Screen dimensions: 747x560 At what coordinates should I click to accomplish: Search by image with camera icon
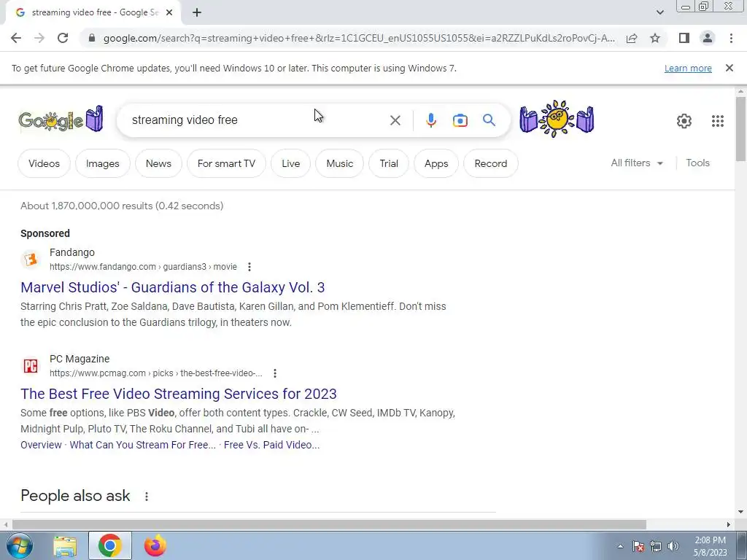(460, 120)
